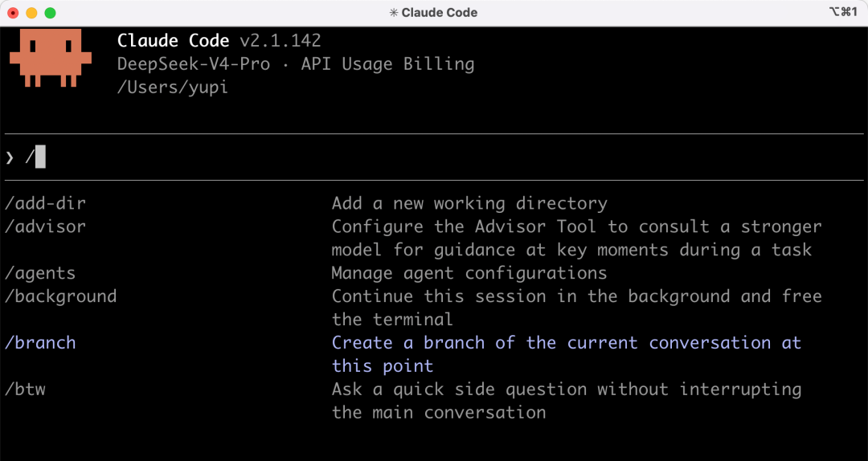868x461 pixels.
Task: Click the 'Manage agent configurations' description
Action: point(469,273)
